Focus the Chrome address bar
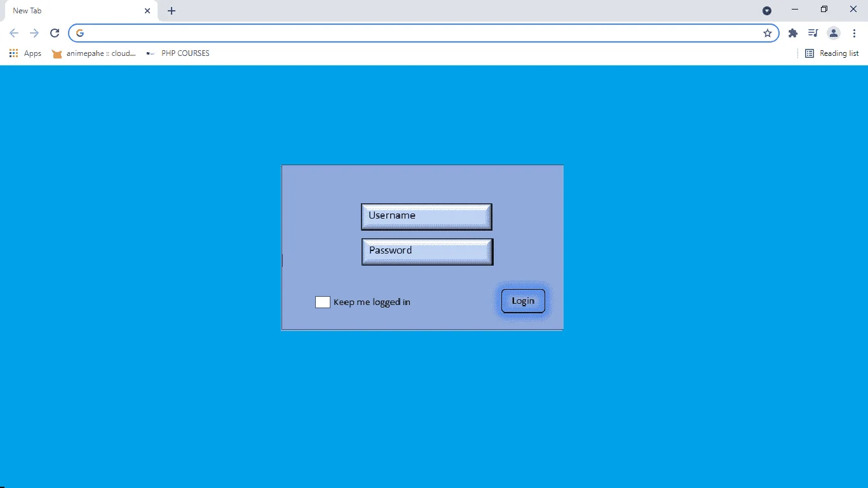The height and width of the screenshot is (488, 868). pyautogui.click(x=424, y=33)
